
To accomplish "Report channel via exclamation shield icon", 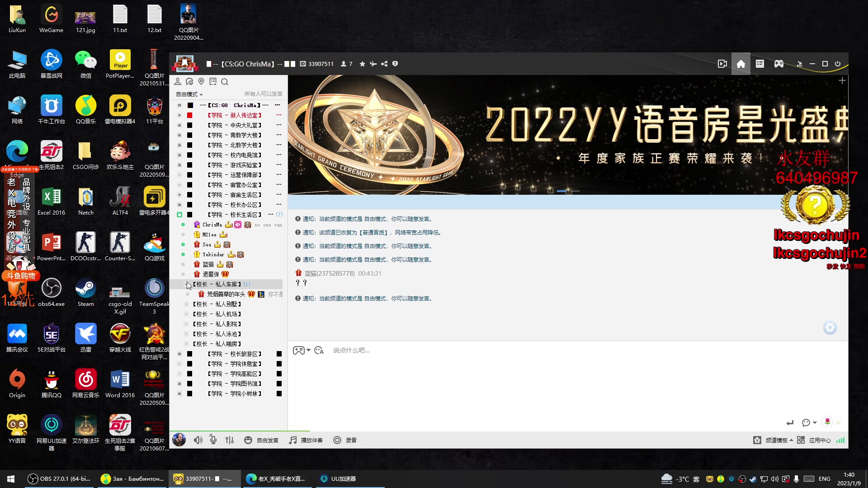I will 395,64.
